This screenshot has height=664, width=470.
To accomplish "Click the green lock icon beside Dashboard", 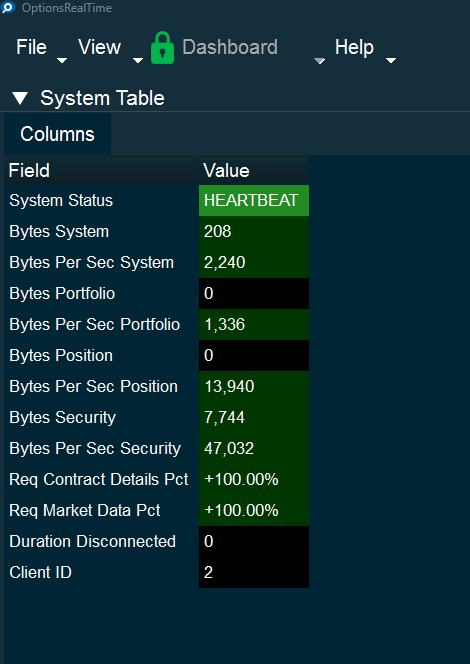I will pos(162,48).
